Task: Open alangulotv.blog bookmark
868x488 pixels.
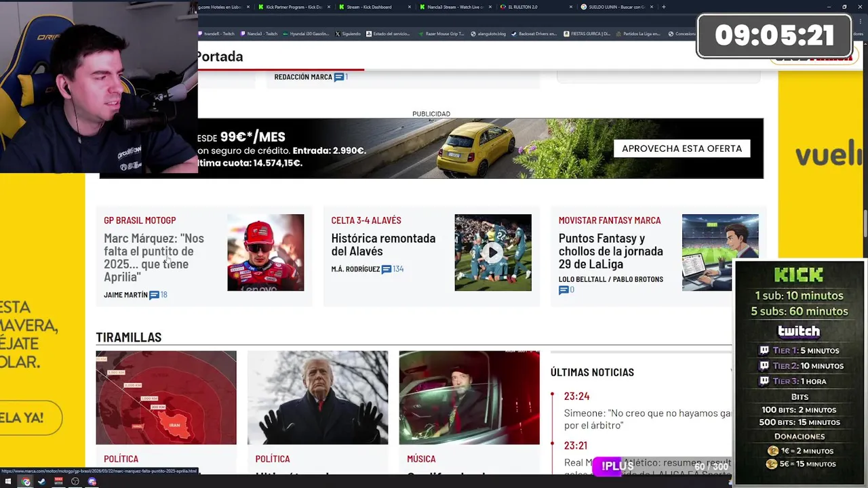Action: click(488, 33)
